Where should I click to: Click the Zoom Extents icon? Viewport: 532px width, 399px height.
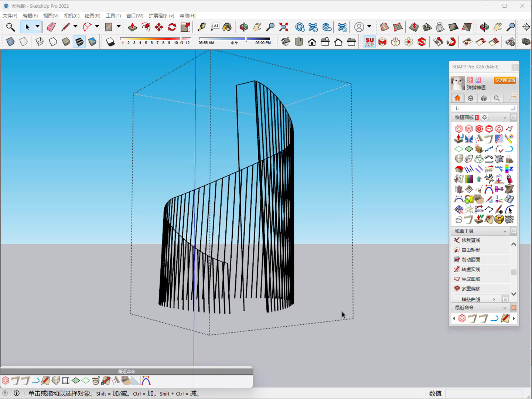coord(284,27)
